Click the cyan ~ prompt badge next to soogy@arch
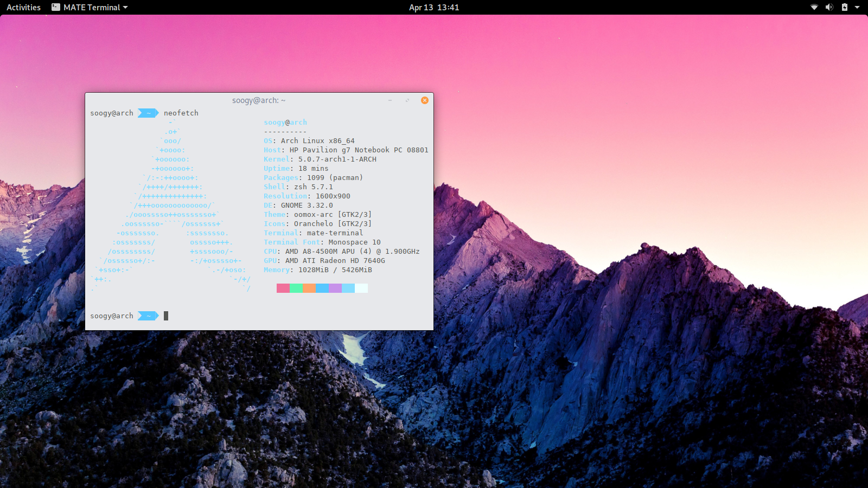Screen dimensions: 868x488 (x=148, y=113)
